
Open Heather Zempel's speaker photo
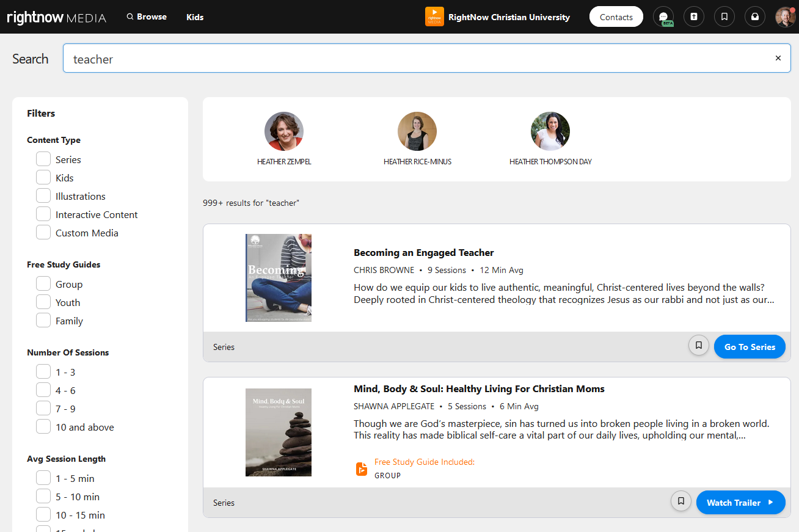[284, 131]
